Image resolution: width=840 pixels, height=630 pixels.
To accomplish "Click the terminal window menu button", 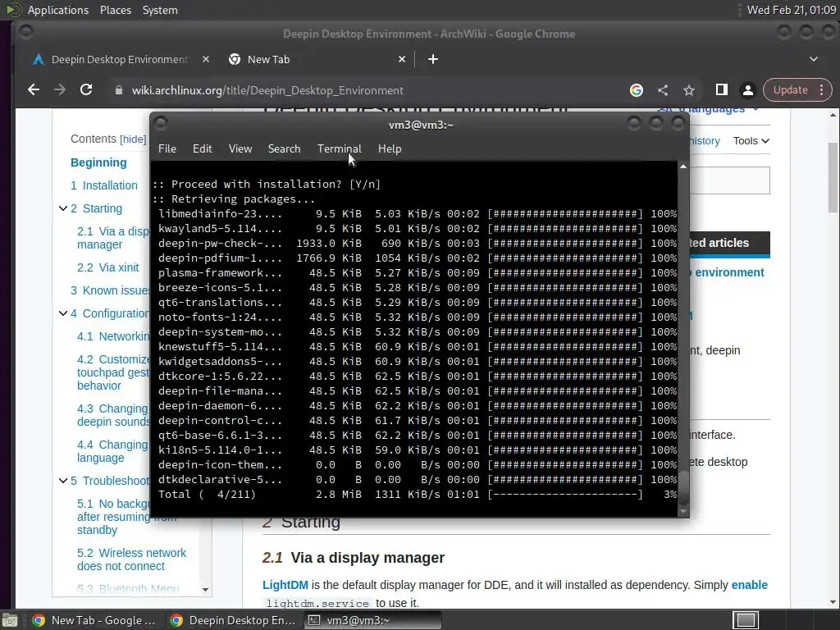I will pyautogui.click(x=161, y=124).
